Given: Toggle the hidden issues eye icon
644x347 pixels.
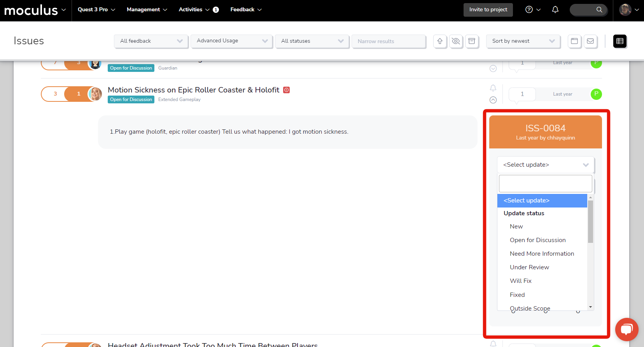Looking at the screenshot, I should click(456, 41).
